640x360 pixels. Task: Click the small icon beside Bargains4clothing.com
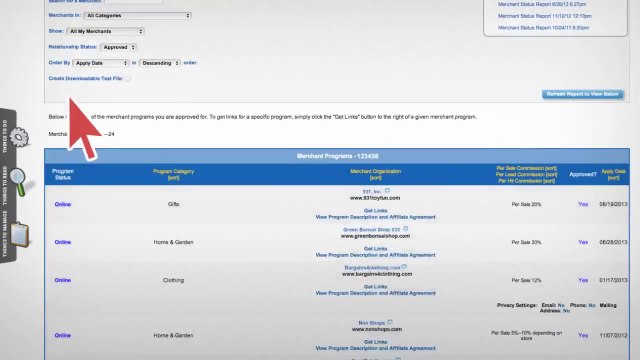[404, 267]
